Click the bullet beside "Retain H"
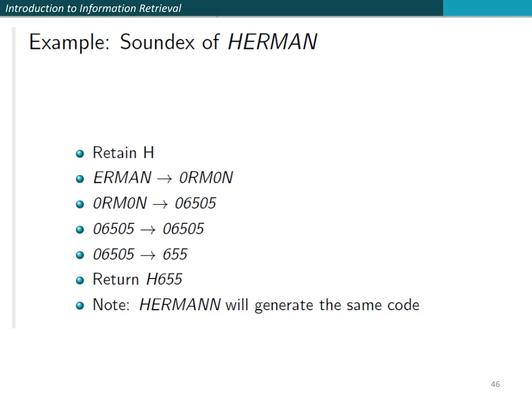 pyautogui.click(x=79, y=154)
